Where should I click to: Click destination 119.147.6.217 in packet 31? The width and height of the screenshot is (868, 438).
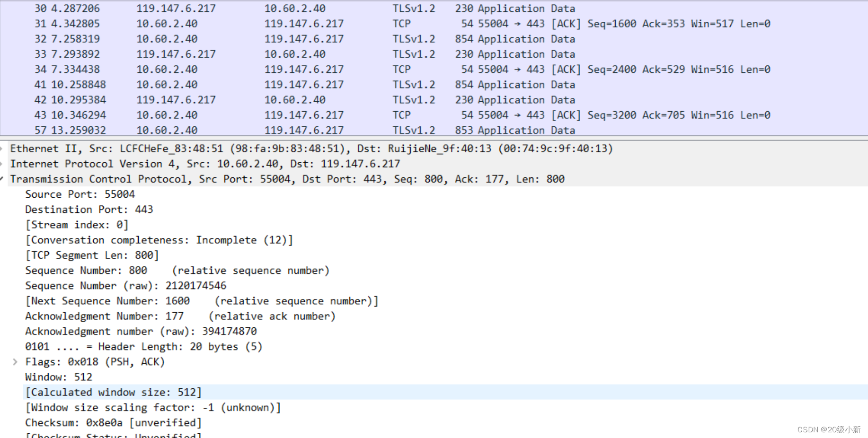pos(304,24)
